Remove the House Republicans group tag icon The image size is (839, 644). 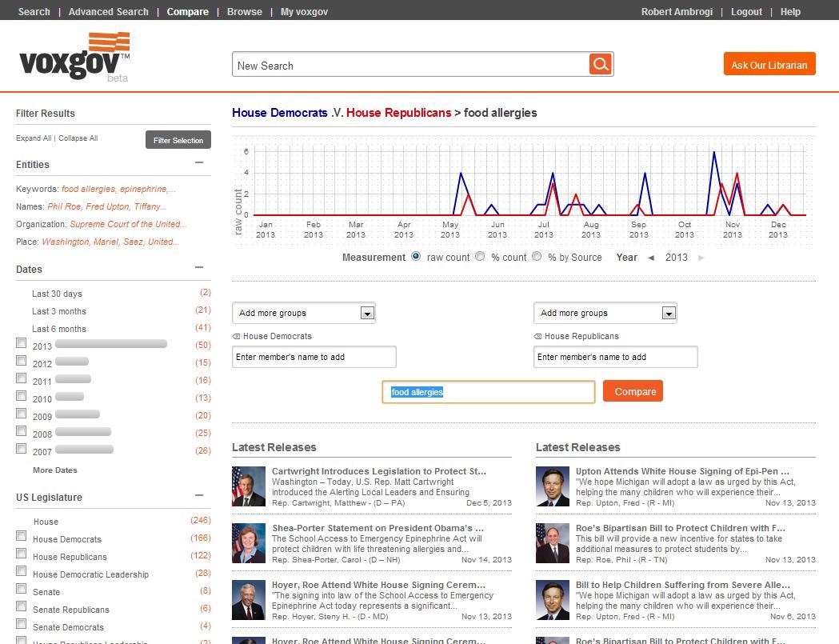click(537, 337)
